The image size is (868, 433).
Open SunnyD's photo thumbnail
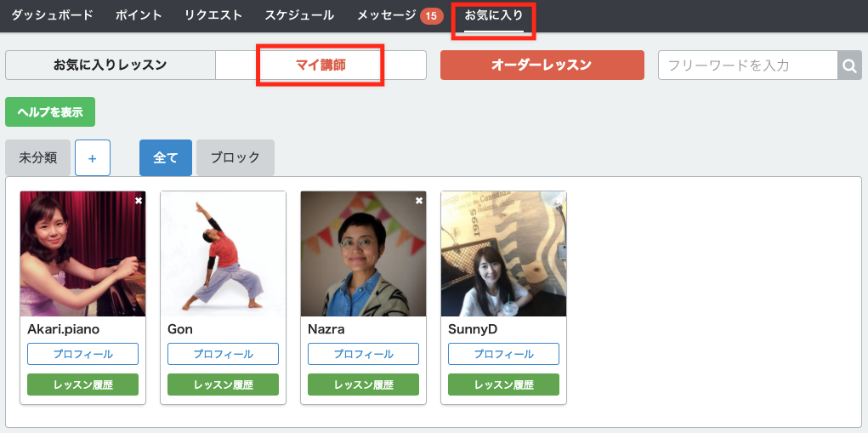(504, 254)
